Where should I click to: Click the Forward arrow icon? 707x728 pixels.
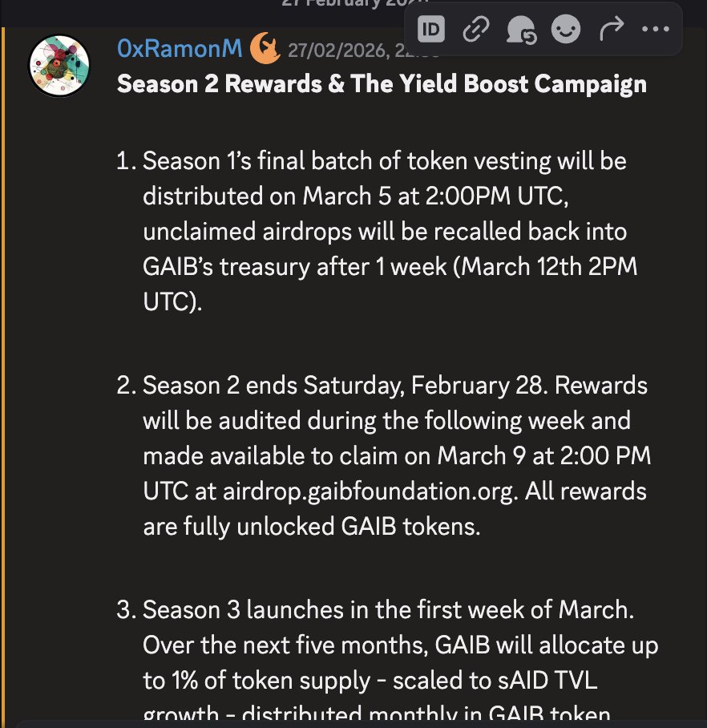pyautogui.click(x=611, y=30)
